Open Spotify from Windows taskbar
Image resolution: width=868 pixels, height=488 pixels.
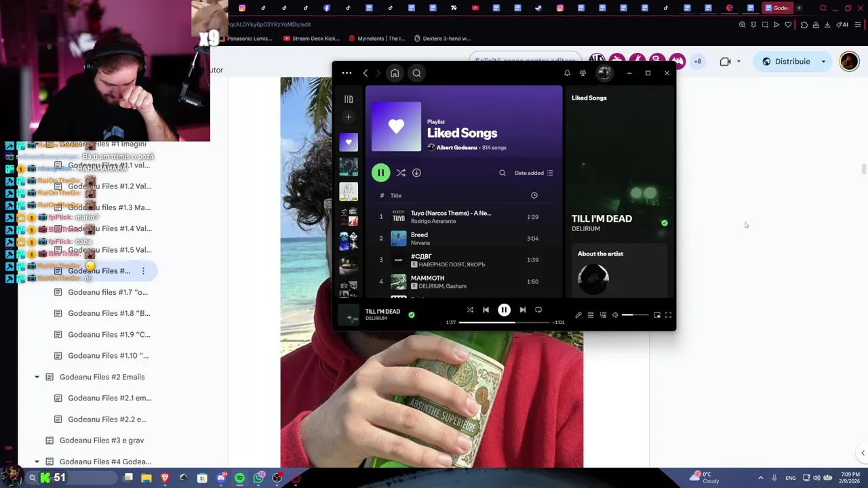click(239, 478)
